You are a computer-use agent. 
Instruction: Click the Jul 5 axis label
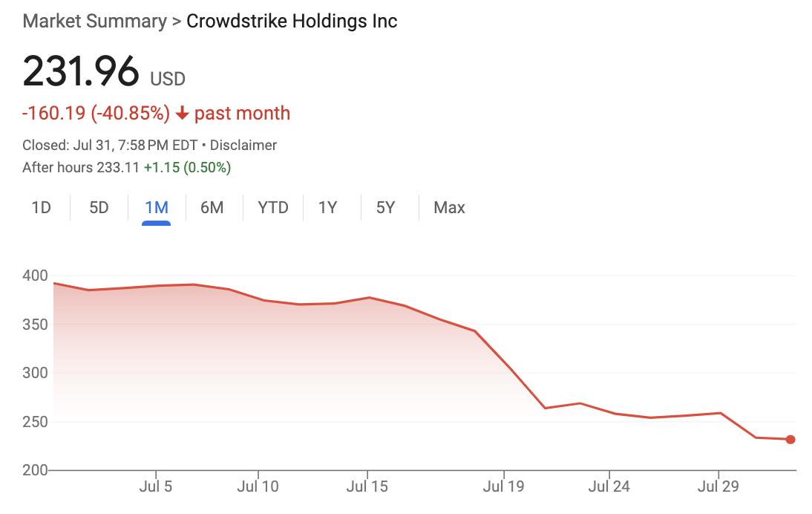pyautogui.click(x=156, y=487)
